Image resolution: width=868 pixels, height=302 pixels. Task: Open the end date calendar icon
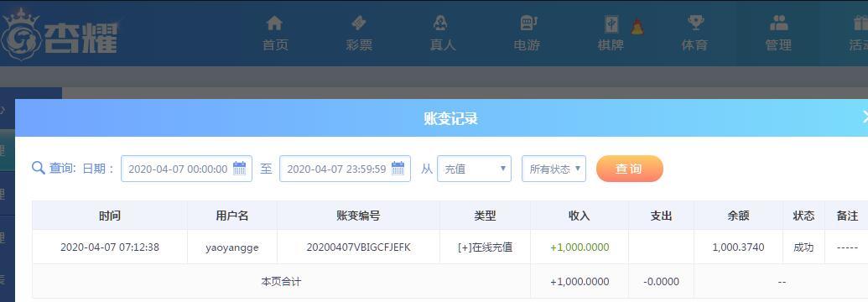click(398, 169)
